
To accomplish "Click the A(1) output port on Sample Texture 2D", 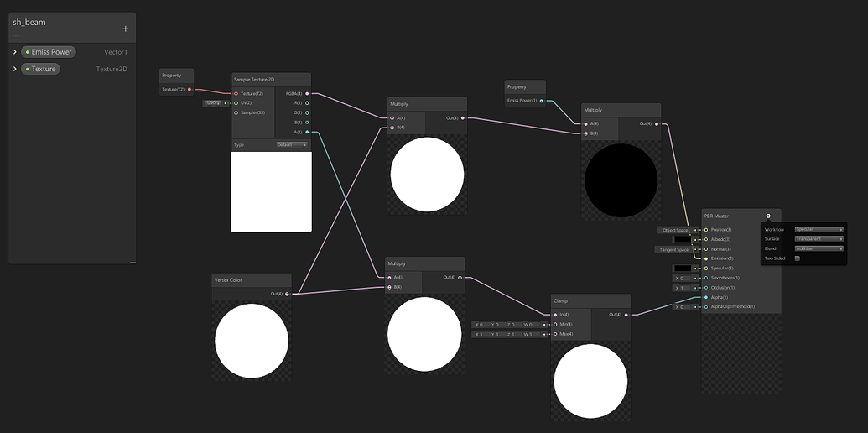I will click(x=307, y=132).
